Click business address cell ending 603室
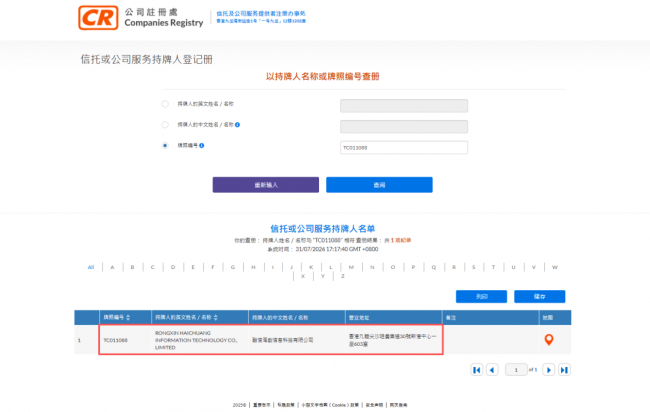Viewport: 650px width, 412px height. pos(392,340)
